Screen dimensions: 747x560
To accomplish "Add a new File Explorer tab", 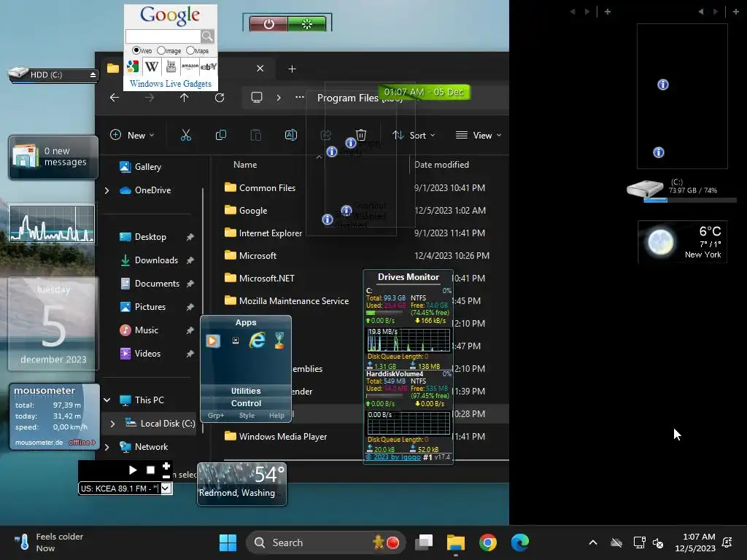I will pos(292,69).
